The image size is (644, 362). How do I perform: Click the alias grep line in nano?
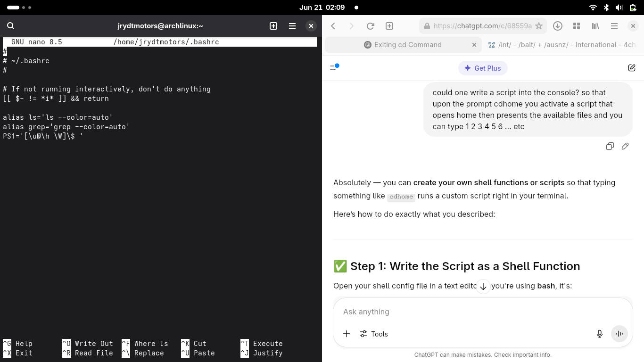click(x=66, y=127)
